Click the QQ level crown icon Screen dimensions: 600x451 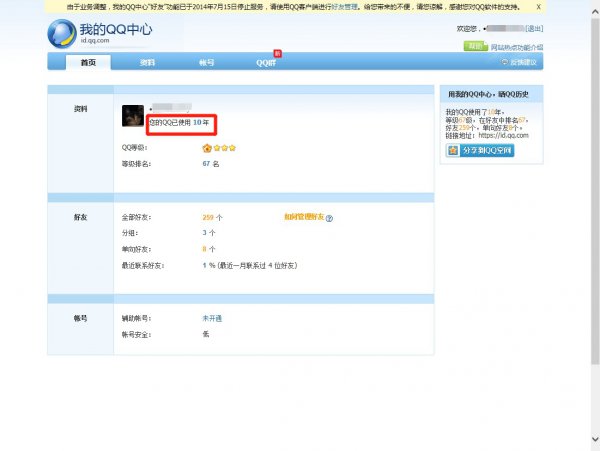click(x=207, y=148)
